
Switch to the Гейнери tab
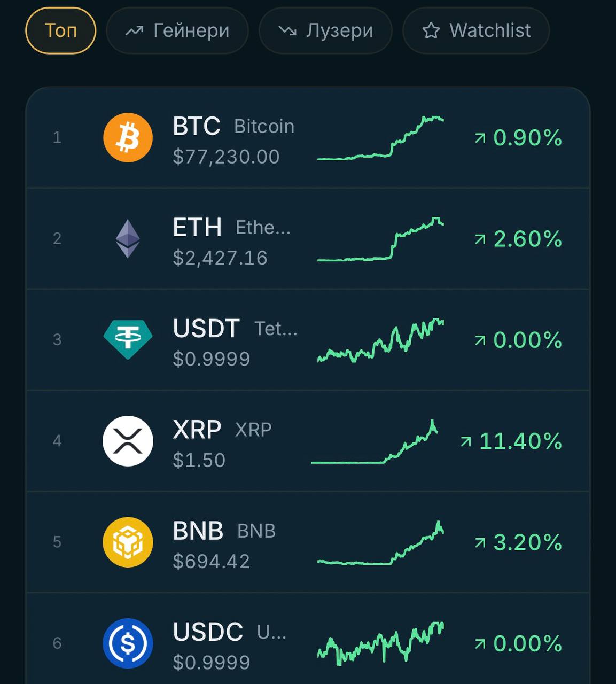click(177, 30)
